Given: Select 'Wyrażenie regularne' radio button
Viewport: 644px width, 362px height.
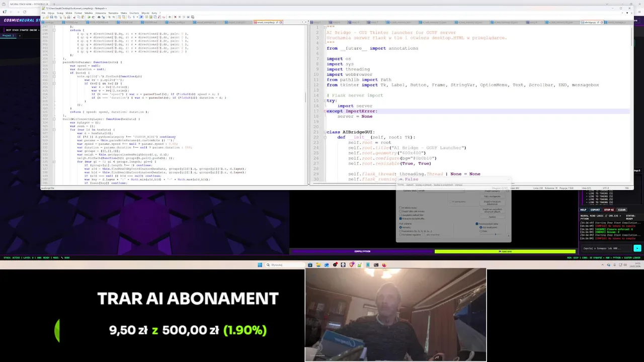Looking at the screenshot, I should (x=400, y=235).
